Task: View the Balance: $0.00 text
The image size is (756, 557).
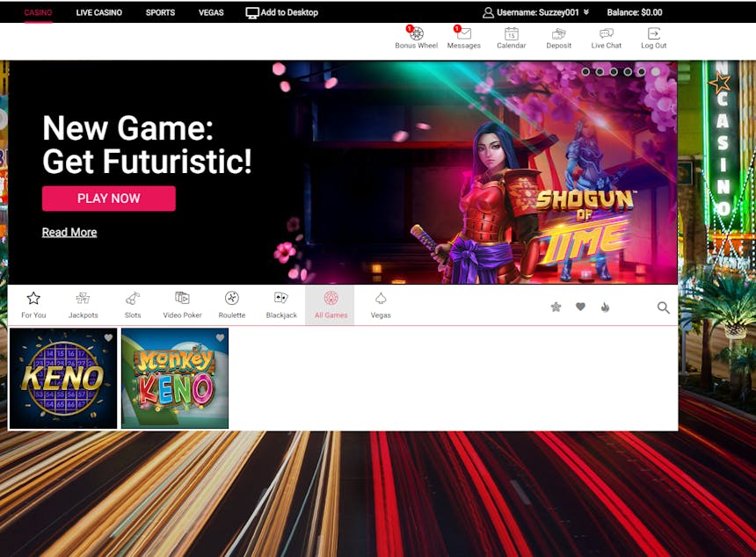Action: point(635,12)
